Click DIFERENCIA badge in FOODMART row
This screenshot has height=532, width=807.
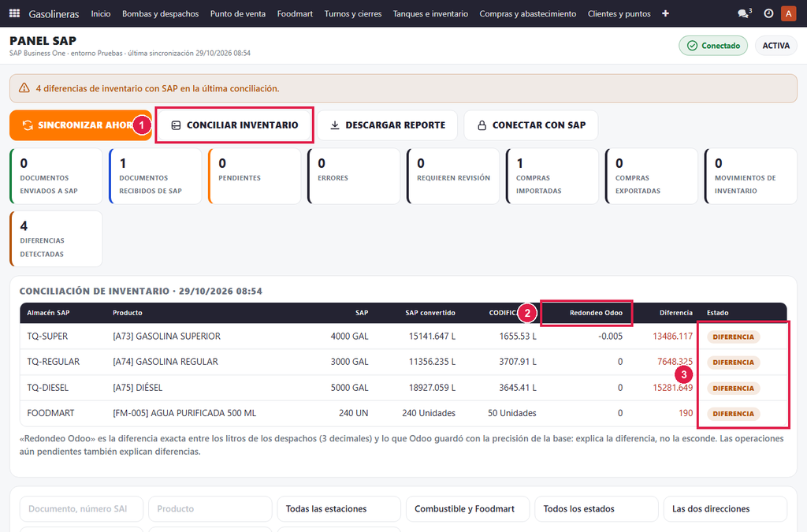point(734,414)
